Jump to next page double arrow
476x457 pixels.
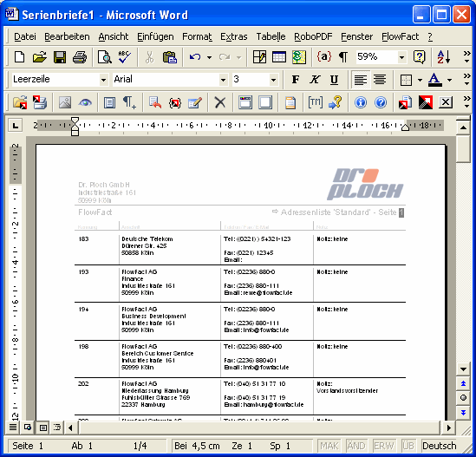pos(463,413)
